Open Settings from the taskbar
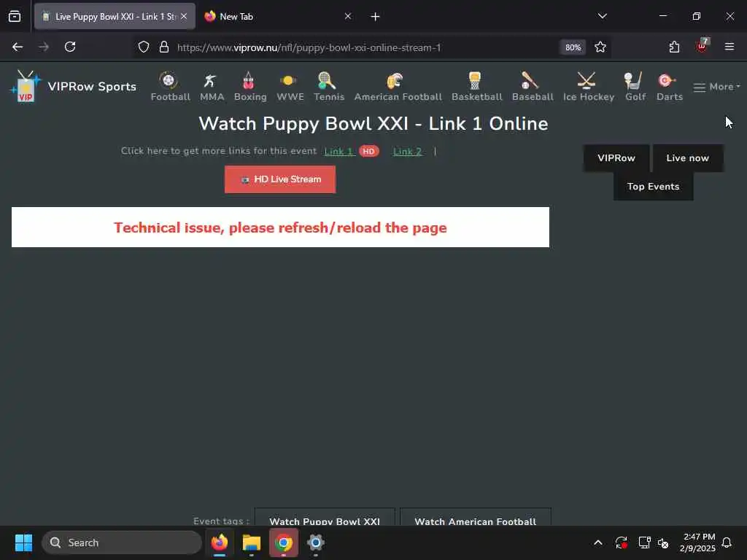This screenshot has height=560, width=747. (315, 542)
